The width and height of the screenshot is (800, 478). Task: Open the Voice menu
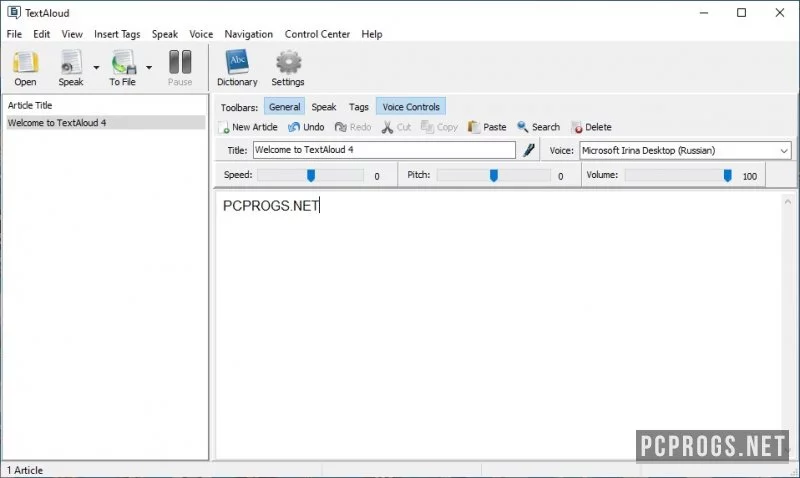pyautogui.click(x=201, y=34)
